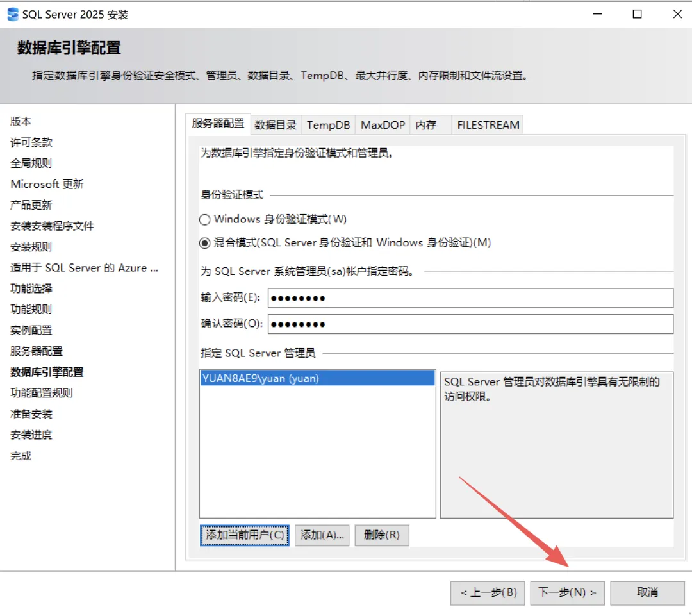Click Microsoft 更新 step in sidebar

coord(47,184)
